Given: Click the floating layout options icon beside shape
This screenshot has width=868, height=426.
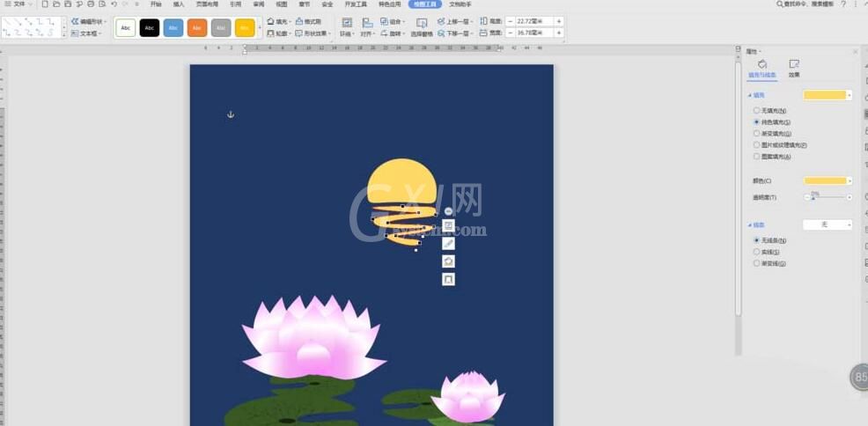Looking at the screenshot, I should 448,225.
